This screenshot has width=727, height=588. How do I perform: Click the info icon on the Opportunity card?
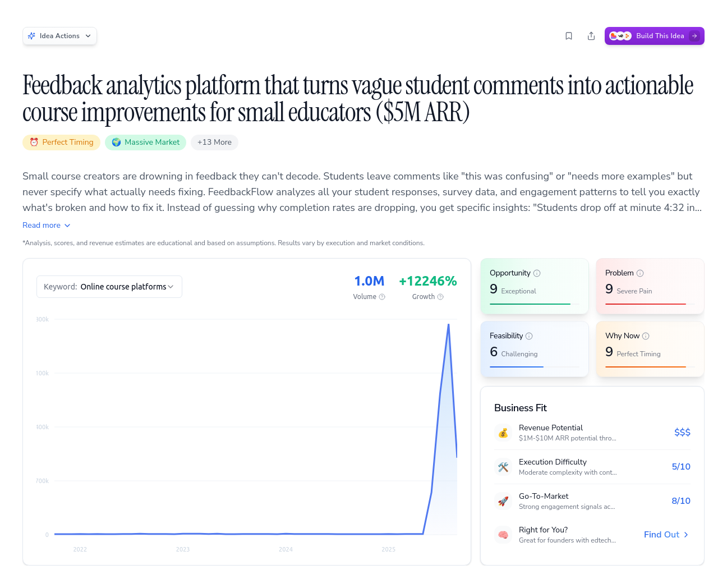pyautogui.click(x=537, y=273)
